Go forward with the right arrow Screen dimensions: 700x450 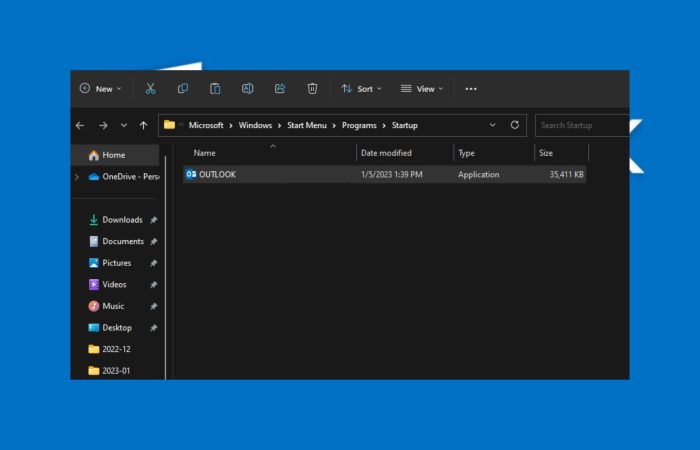click(103, 125)
